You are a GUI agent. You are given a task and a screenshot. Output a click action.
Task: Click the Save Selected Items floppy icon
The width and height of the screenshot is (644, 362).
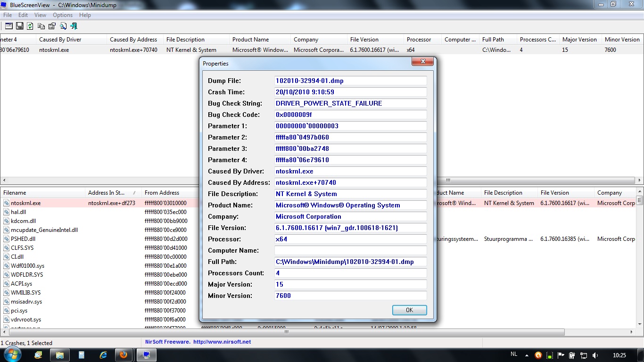[x=20, y=26]
